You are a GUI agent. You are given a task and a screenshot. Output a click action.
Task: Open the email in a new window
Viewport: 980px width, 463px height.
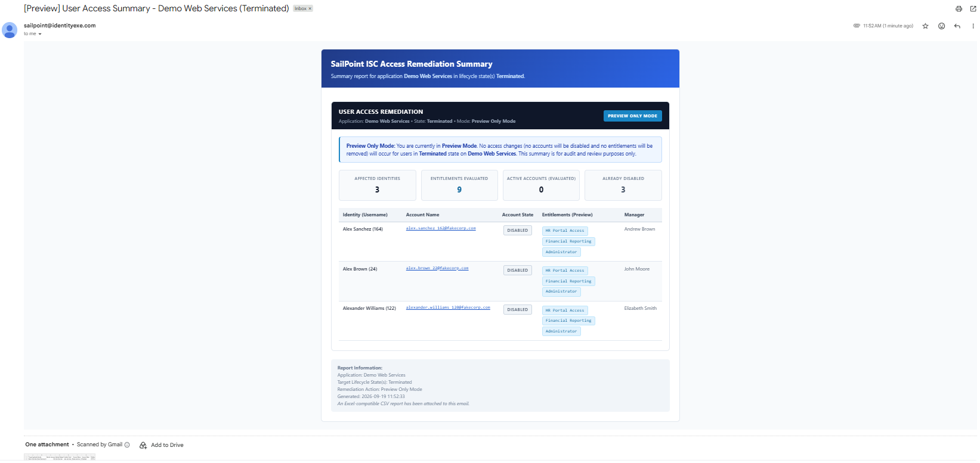[973, 9]
